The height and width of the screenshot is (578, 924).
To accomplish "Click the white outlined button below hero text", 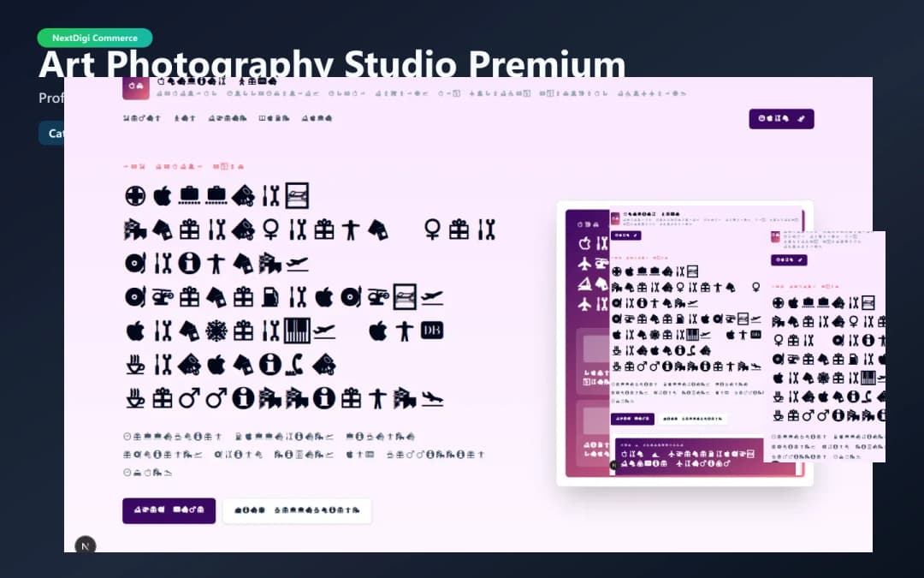I will (297, 510).
